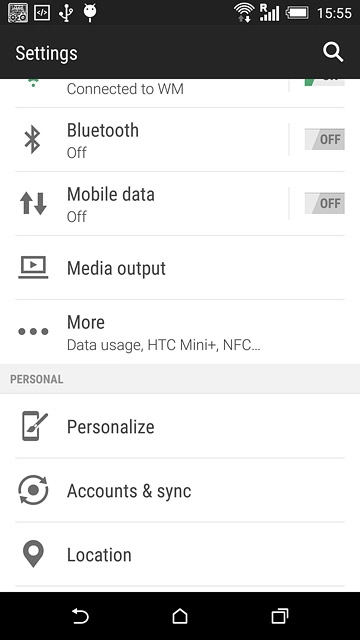
Task: Open More for Data usage, NFC
Action: click(x=180, y=332)
